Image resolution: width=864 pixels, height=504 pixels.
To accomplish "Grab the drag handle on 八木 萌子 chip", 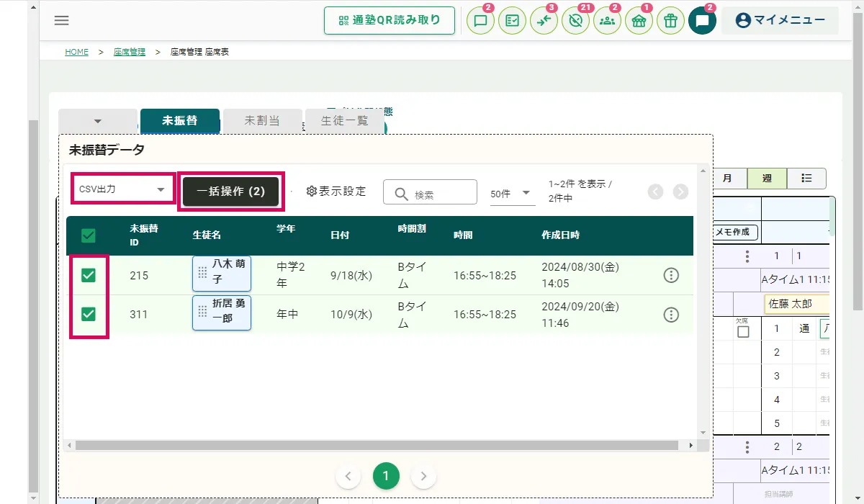I will click(202, 273).
